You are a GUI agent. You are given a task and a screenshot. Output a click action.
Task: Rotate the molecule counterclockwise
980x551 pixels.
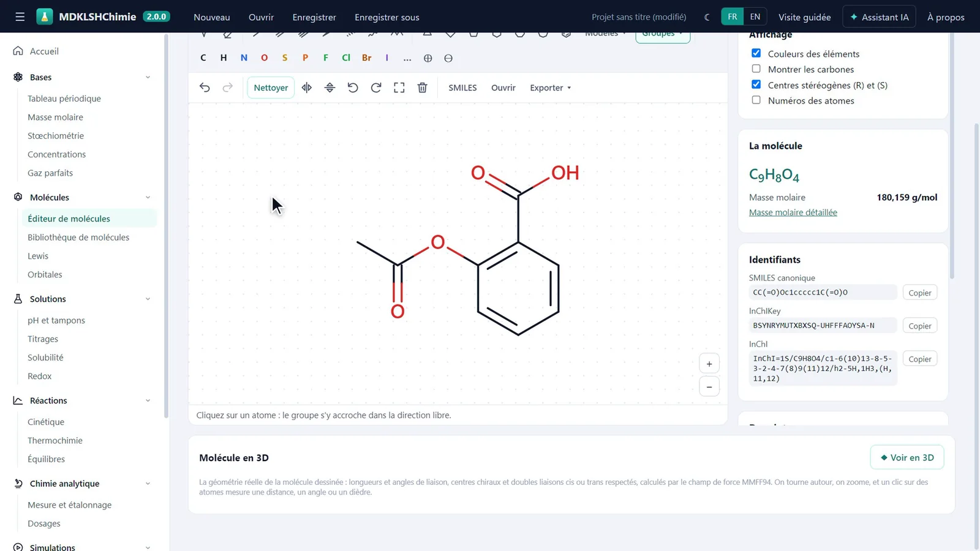[353, 88]
